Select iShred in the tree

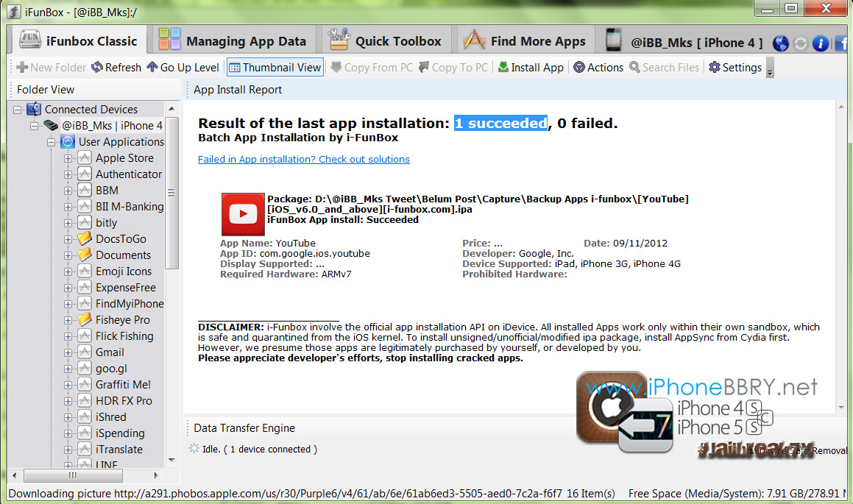coord(111,417)
